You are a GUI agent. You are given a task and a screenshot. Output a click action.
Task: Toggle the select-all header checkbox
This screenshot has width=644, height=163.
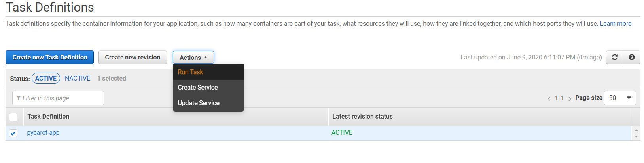click(x=13, y=117)
